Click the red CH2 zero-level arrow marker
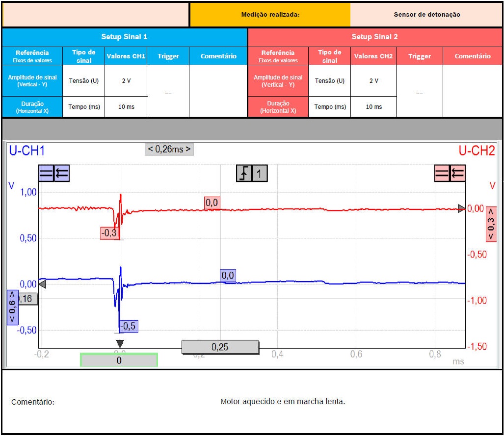 [462, 208]
